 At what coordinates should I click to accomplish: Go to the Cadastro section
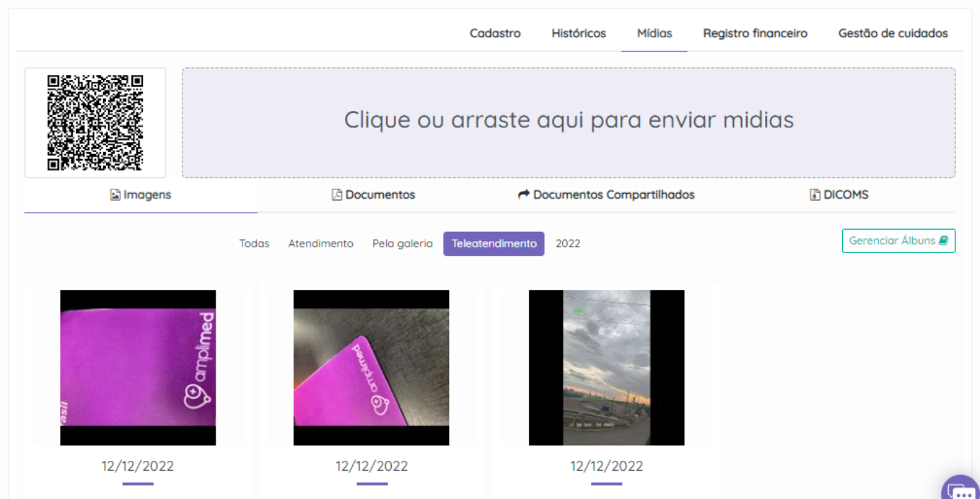(495, 33)
